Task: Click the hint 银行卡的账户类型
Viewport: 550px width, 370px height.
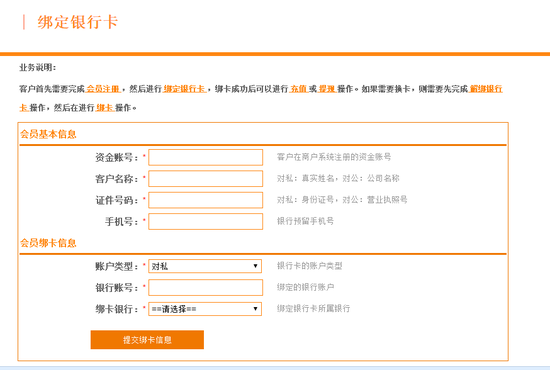Action: coord(309,266)
